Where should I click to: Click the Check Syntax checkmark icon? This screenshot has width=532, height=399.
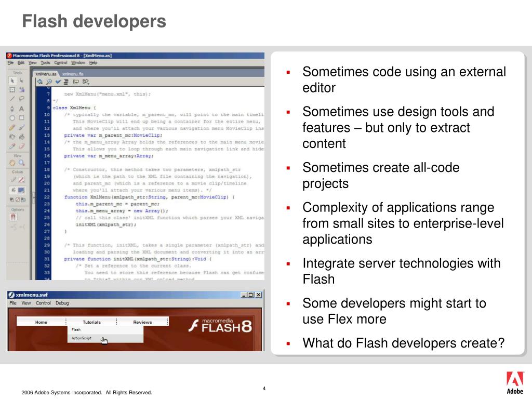(58, 82)
